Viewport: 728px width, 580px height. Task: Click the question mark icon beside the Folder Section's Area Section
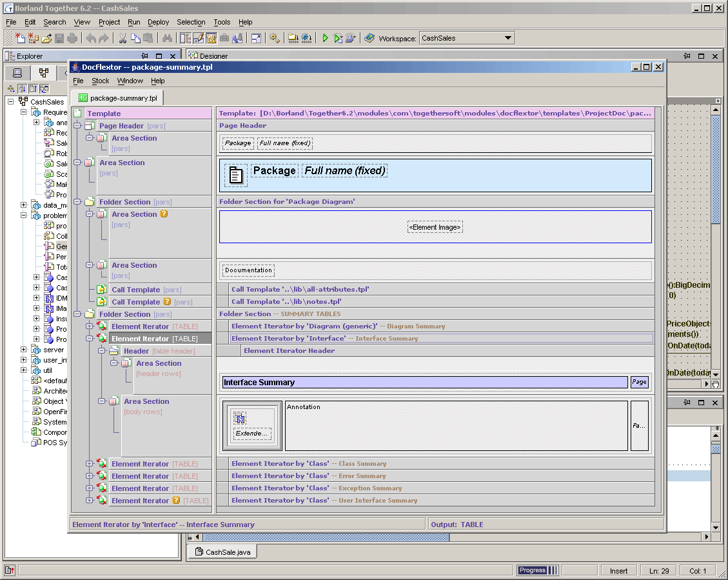(x=164, y=214)
